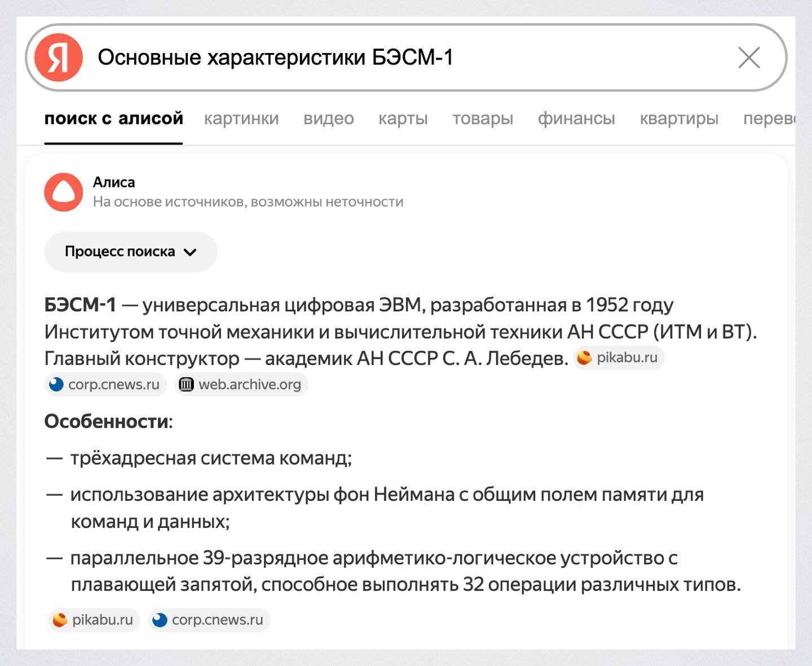Open the partially visible Перевод tab

click(x=769, y=118)
